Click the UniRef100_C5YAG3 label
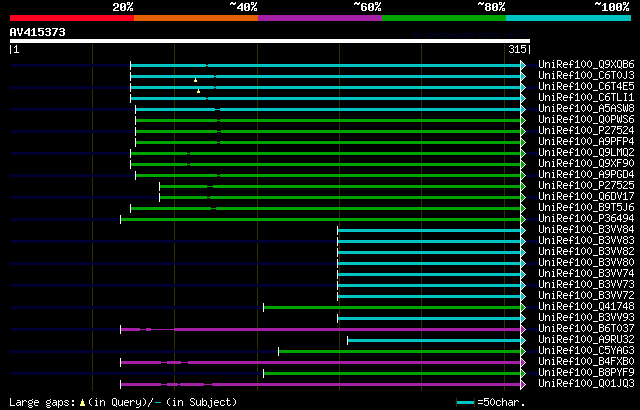The image size is (640, 410). [x=586, y=351]
